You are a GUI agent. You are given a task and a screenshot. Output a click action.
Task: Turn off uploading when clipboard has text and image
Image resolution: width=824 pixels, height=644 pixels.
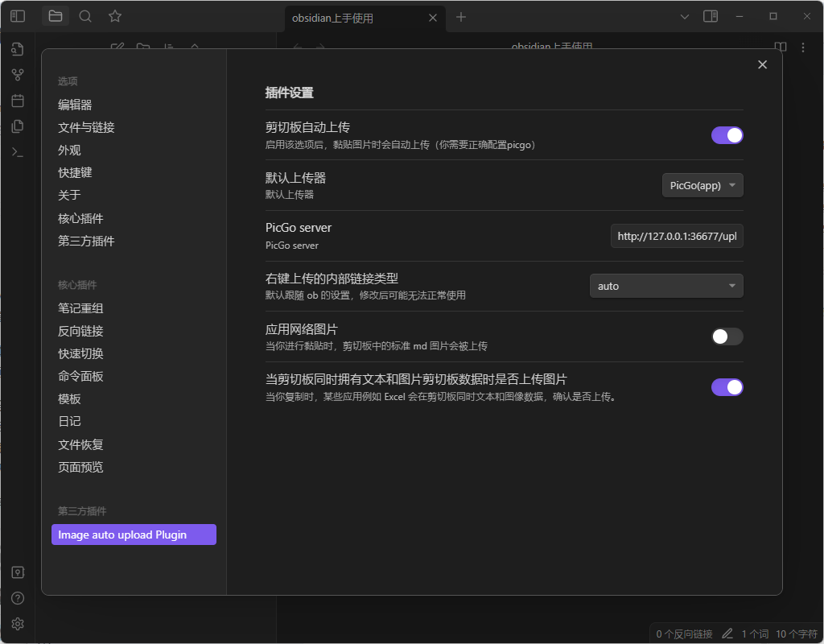click(x=727, y=387)
